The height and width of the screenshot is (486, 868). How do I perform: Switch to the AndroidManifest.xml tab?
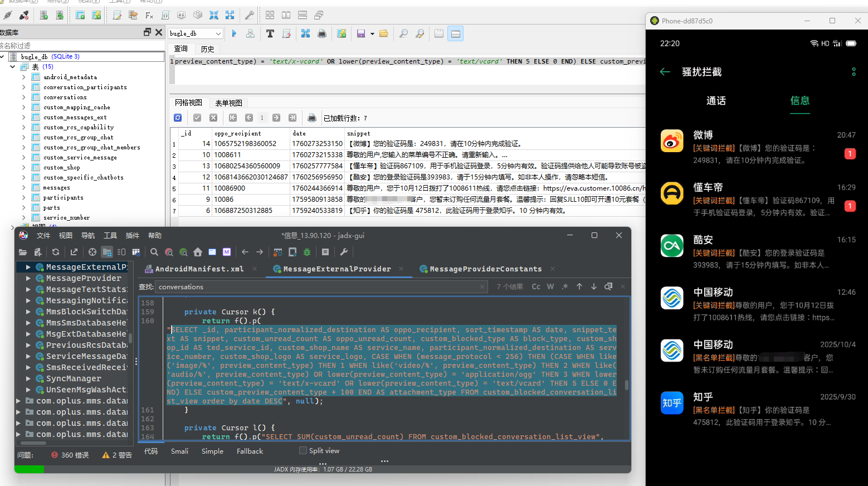199,269
